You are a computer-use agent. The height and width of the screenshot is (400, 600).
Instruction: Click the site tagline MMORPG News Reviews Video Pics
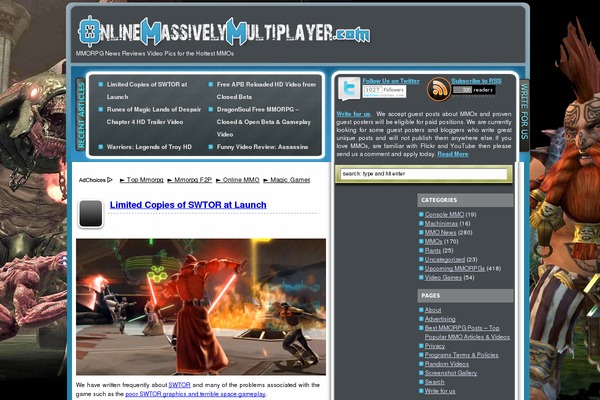coord(155,54)
